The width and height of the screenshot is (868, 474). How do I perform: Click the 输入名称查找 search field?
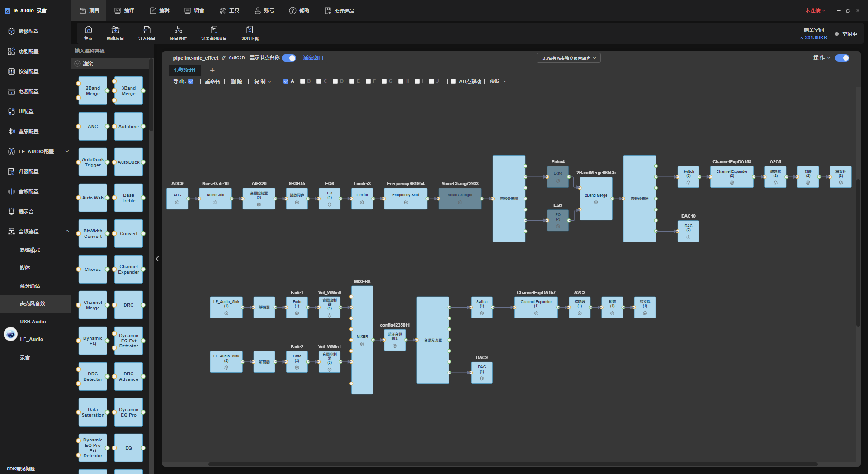pyautogui.click(x=110, y=51)
